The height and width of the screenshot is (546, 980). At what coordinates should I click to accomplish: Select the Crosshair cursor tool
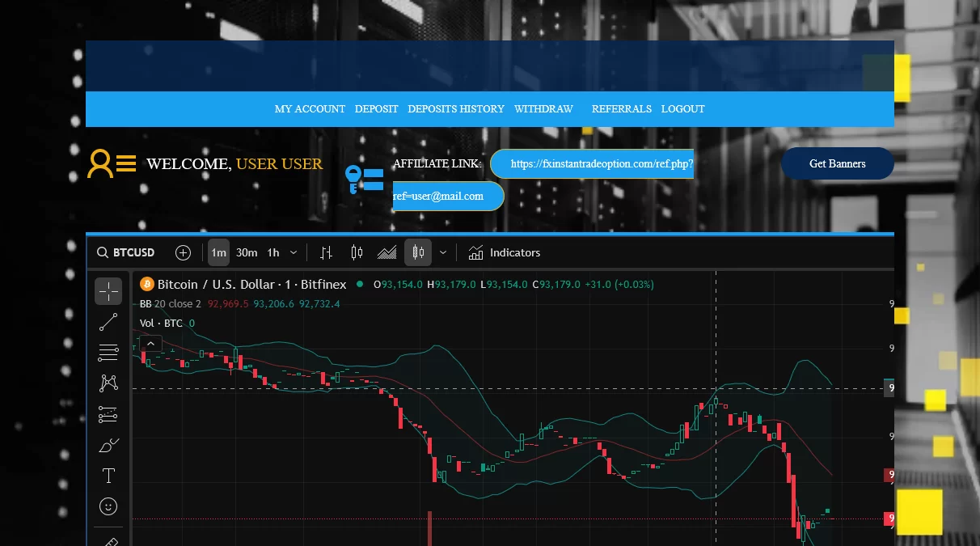[x=108, y=291]
